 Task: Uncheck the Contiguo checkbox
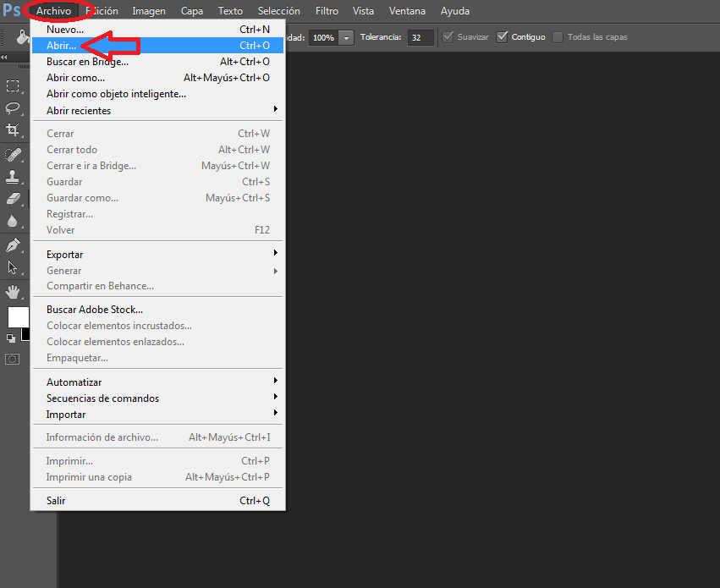(502, 36)
